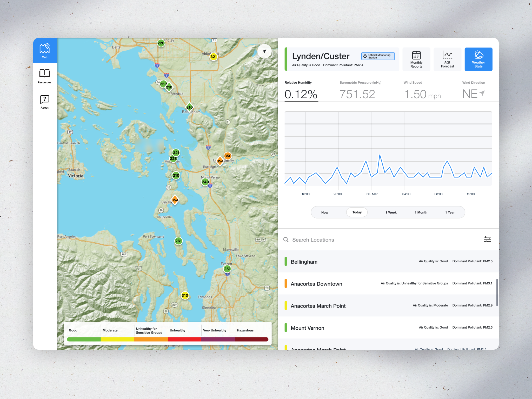Select green diamond marker 210 near Ferndale
532x399 pixels.
(x=169, y=87)
